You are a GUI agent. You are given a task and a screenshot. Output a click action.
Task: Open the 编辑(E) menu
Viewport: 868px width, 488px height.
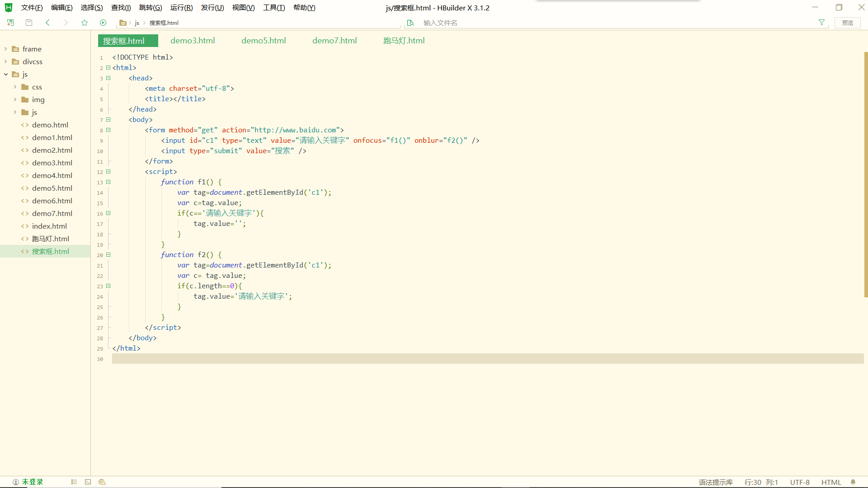(x=61, y=8)
